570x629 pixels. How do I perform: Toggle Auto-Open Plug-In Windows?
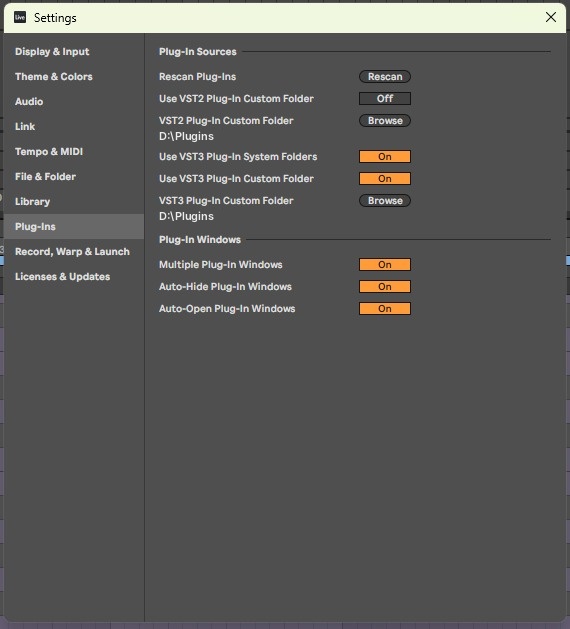[x=385, y=309]
